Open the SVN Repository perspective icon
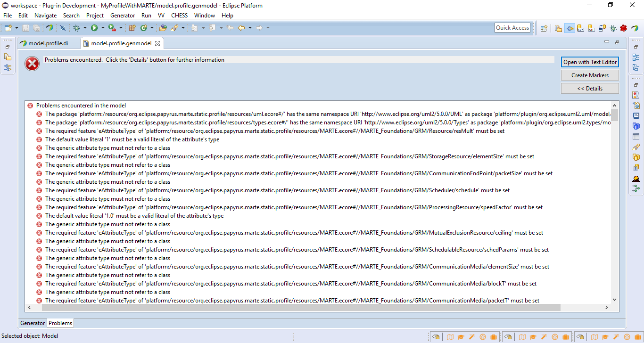This screenshot has width=644, height=343. pyautogui.click(x=580, y=28)
